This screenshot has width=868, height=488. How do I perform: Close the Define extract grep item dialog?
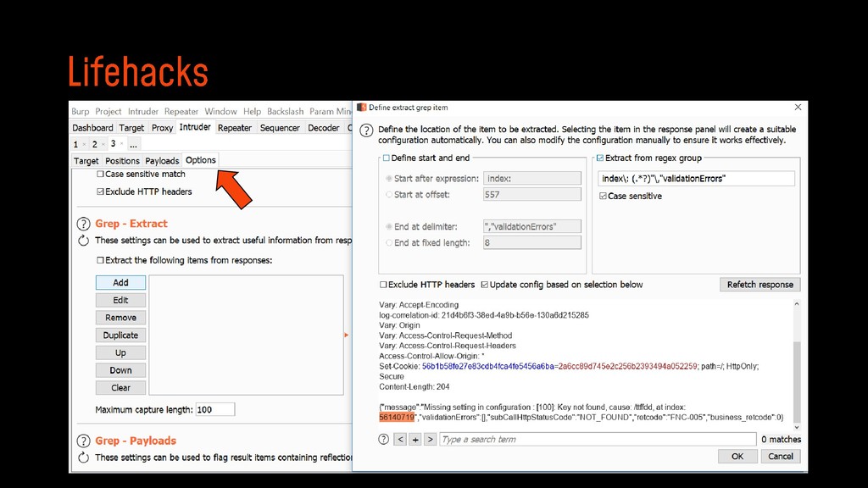pos(798,108)
